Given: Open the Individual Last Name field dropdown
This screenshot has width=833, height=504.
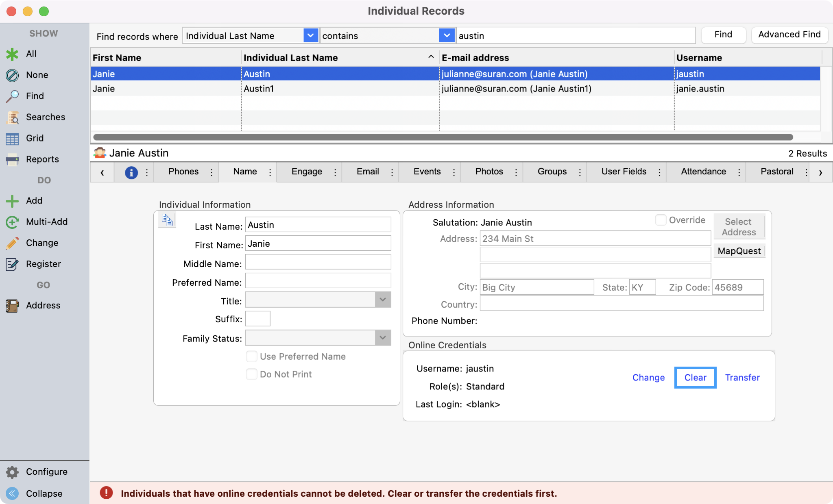Looking at the screenshot, I should click(x=310, y=36).
